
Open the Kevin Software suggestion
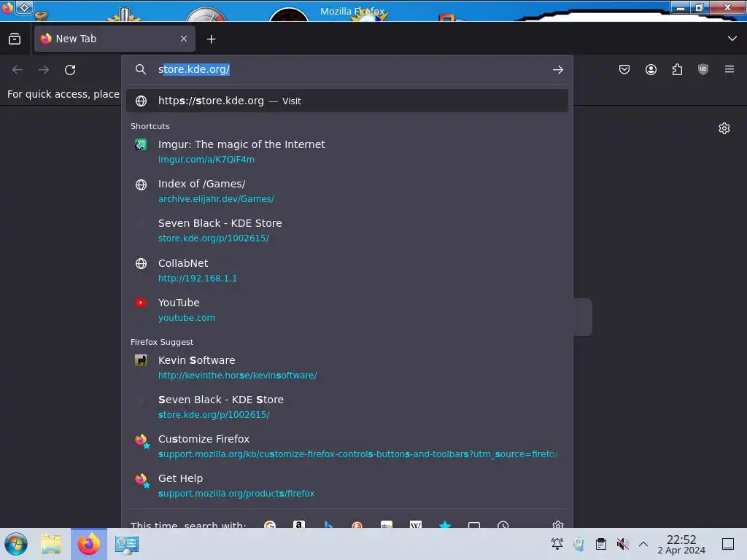pos(347,367)
